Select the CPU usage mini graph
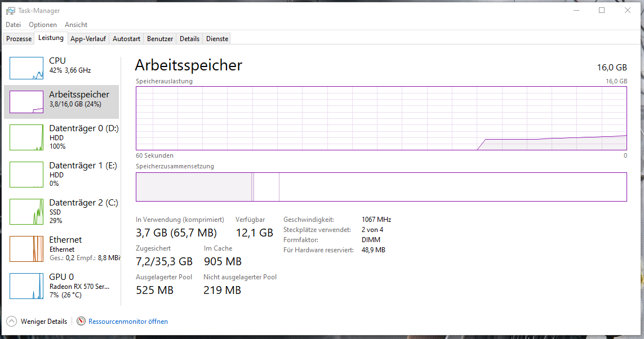The image size is (644, 339). click(26, 68)
